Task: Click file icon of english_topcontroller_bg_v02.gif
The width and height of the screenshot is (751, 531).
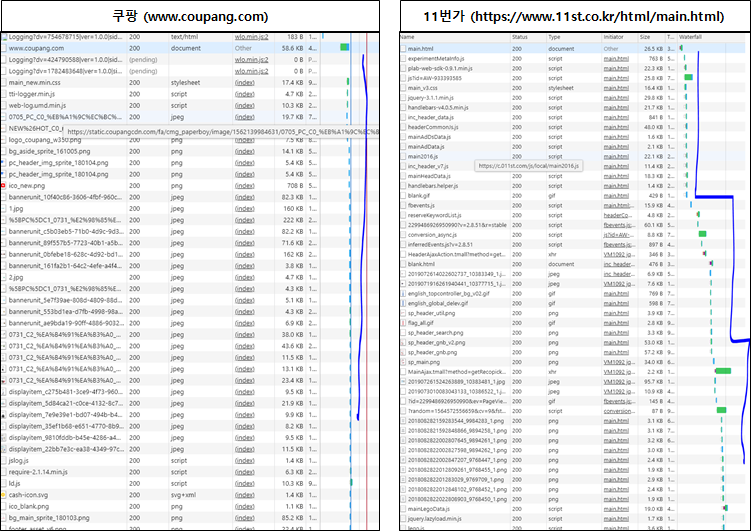Action: [x=403, y=294]
